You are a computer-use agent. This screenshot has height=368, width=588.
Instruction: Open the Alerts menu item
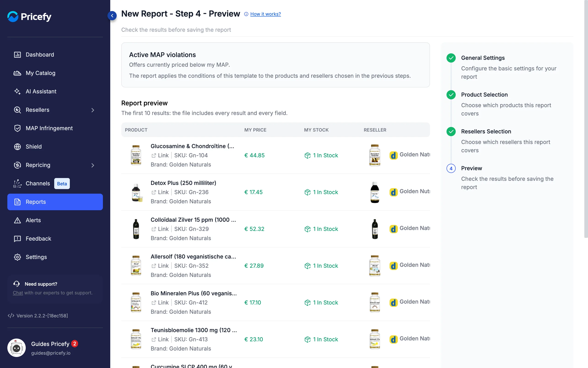(55, 220)
